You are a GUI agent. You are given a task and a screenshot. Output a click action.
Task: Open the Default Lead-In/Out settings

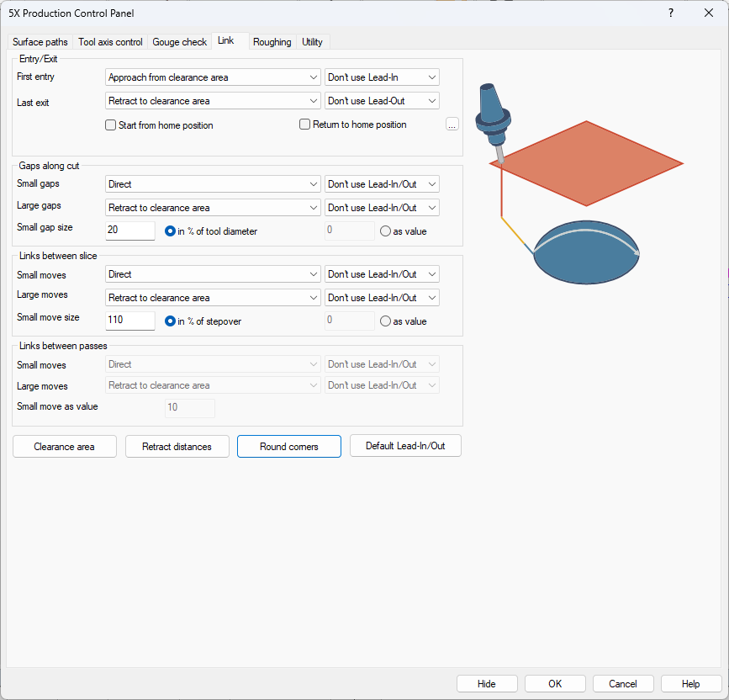405,446
